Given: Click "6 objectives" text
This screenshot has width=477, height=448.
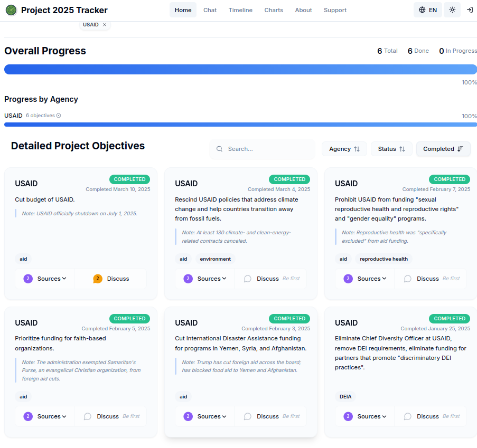Looking at the screenshot, I should tap(40, 116).
